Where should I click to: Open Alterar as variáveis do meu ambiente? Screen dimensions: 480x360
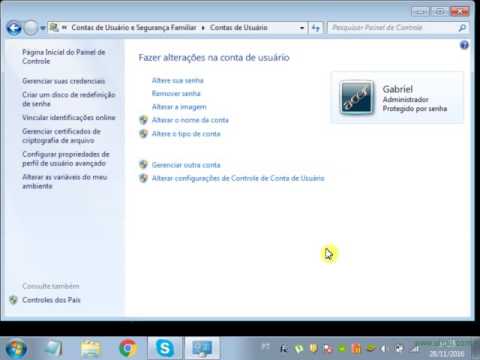point(65,182)
